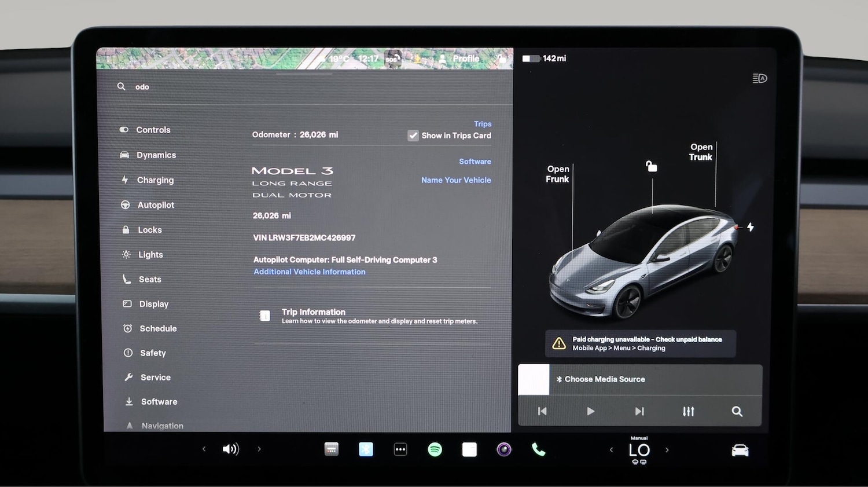Click the Trip Information document icon
The image size is (868, 487).
tap(265, 316)
